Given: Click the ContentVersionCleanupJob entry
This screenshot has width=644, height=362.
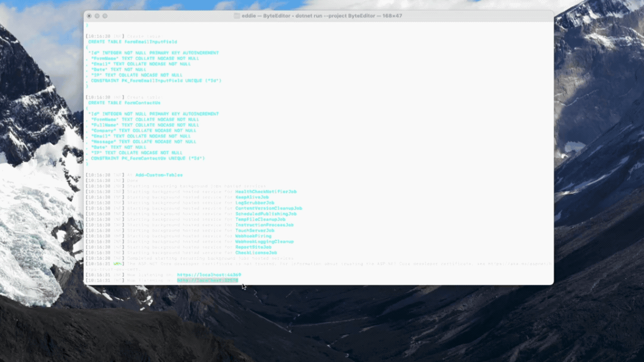Looking at the screenshot, I should coord(268,208).
